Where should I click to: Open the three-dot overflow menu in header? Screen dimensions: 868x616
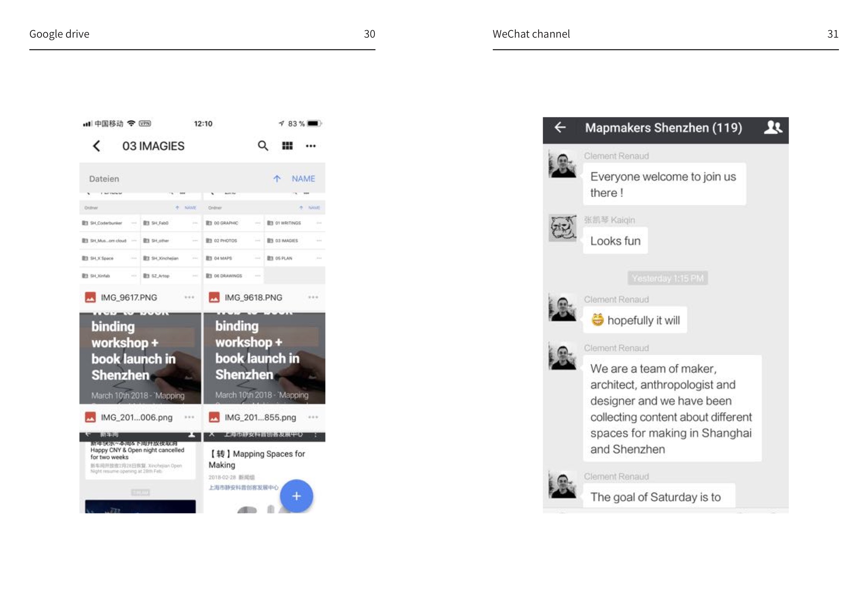tap(311, 146)
